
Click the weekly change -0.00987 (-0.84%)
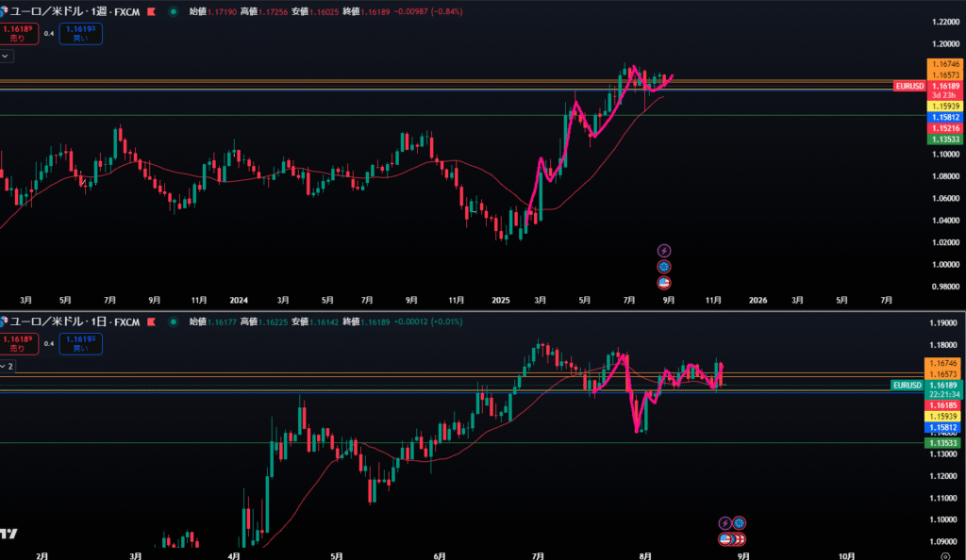tap(427, 11)
